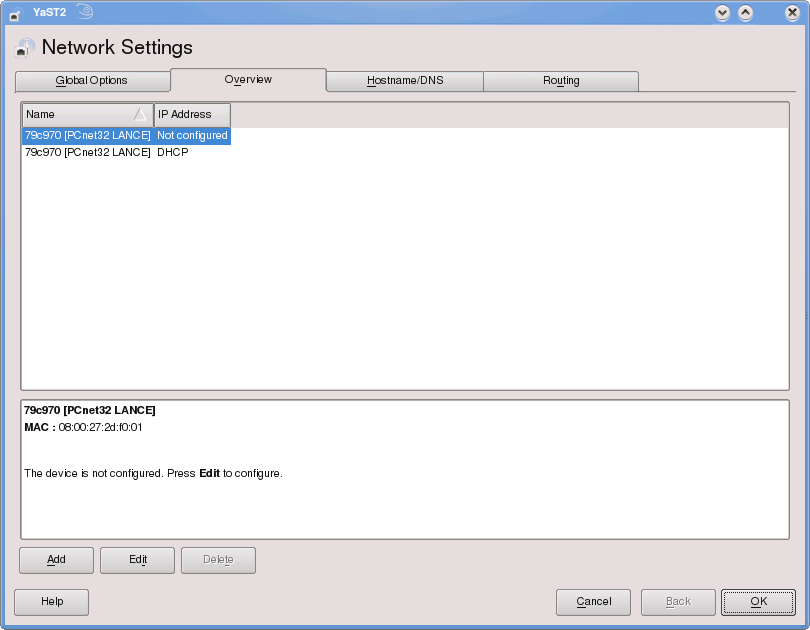Click the bold device title in the details pane
810x630 pixels.
[x=90, y=411]
